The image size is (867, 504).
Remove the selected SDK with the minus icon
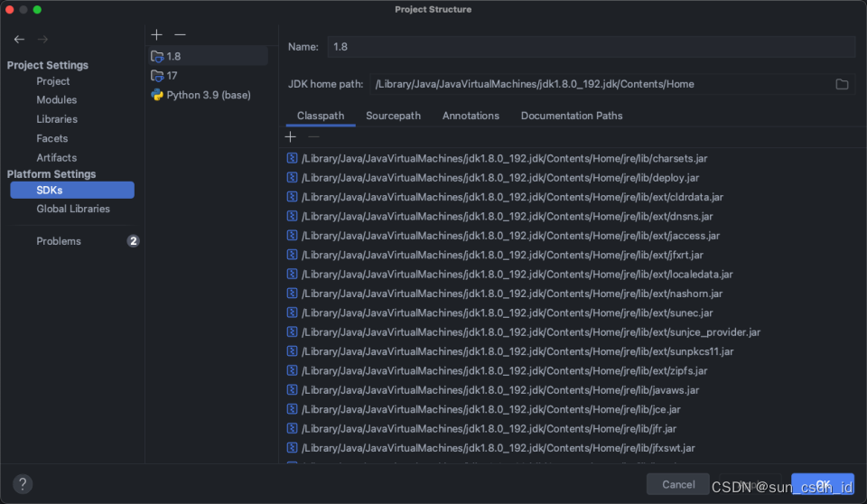[x=180, y=35]
